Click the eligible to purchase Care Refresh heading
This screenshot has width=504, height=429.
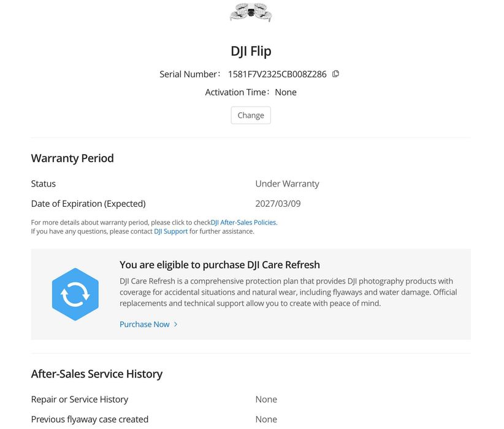click(220, 265)
